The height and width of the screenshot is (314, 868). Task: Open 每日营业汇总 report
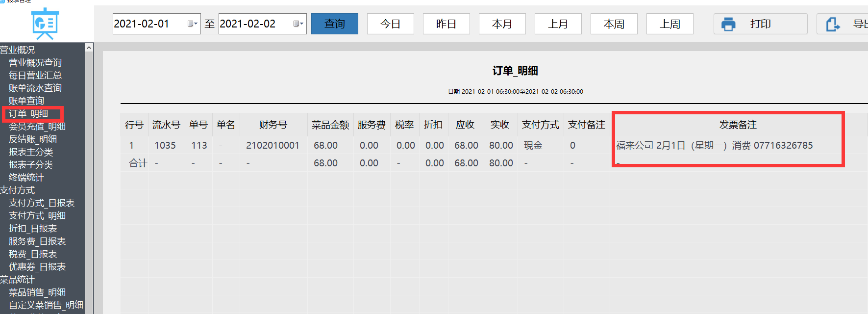pyautogui.click(x=35, y=75)
